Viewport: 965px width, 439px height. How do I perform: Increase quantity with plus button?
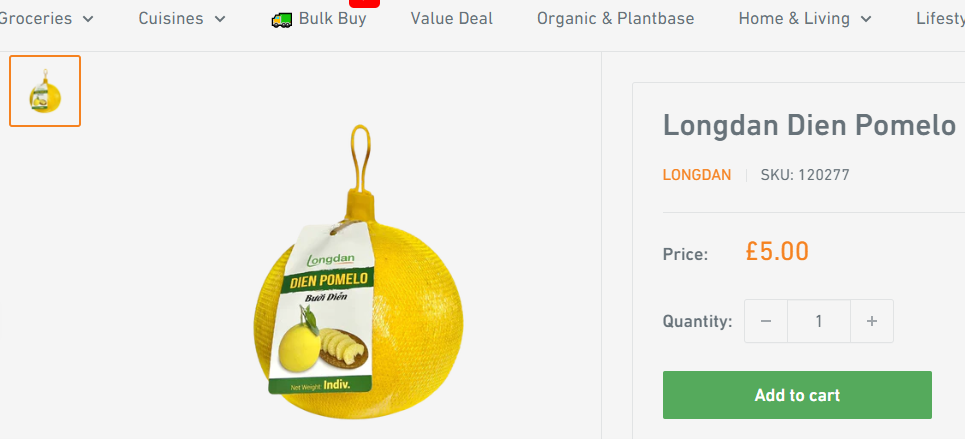tap(871, 321)
